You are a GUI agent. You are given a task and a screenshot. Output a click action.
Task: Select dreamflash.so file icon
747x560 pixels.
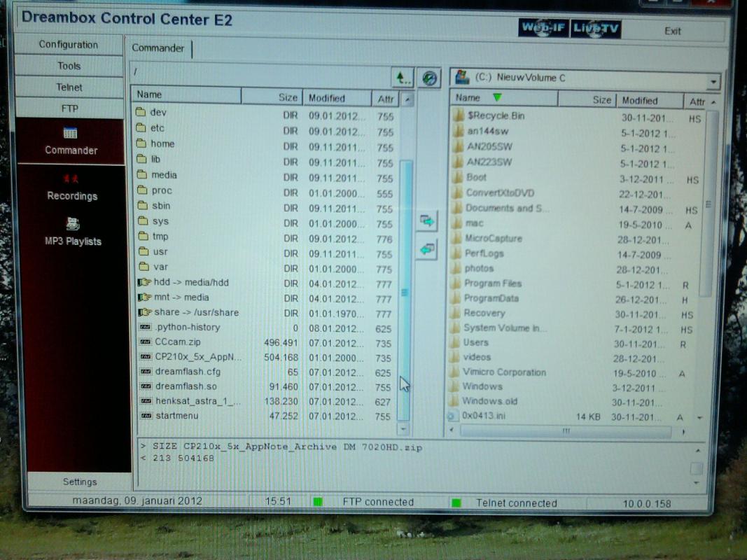(146, 386)
